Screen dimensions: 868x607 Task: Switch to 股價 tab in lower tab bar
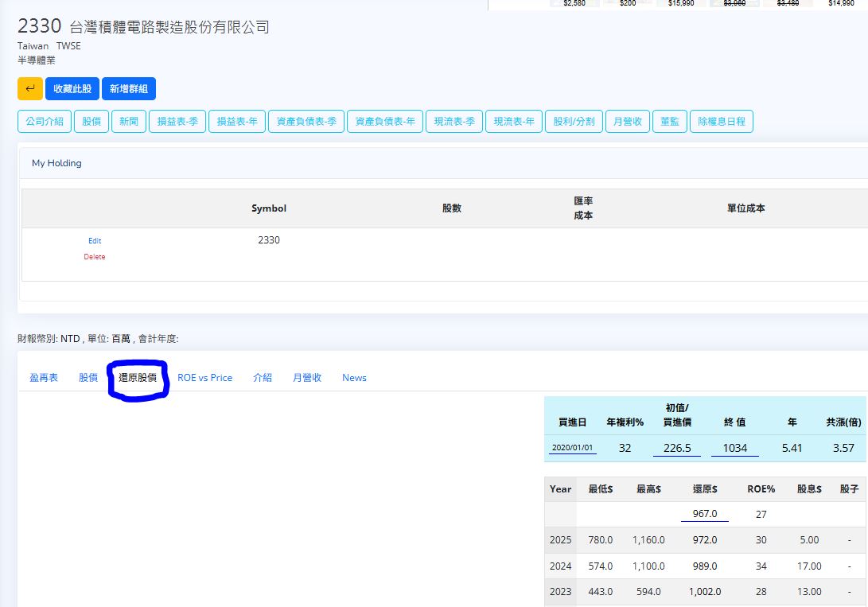point(88,377)
